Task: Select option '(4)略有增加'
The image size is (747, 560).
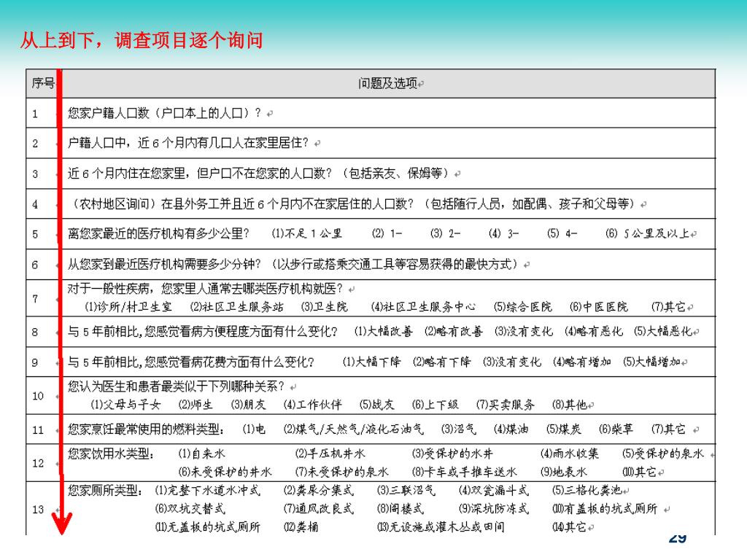Action: pyautogui.click(x=581, y=362)
